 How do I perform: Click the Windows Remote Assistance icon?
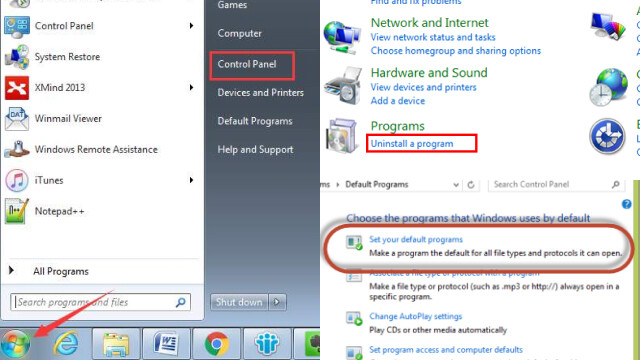(17, 149)
